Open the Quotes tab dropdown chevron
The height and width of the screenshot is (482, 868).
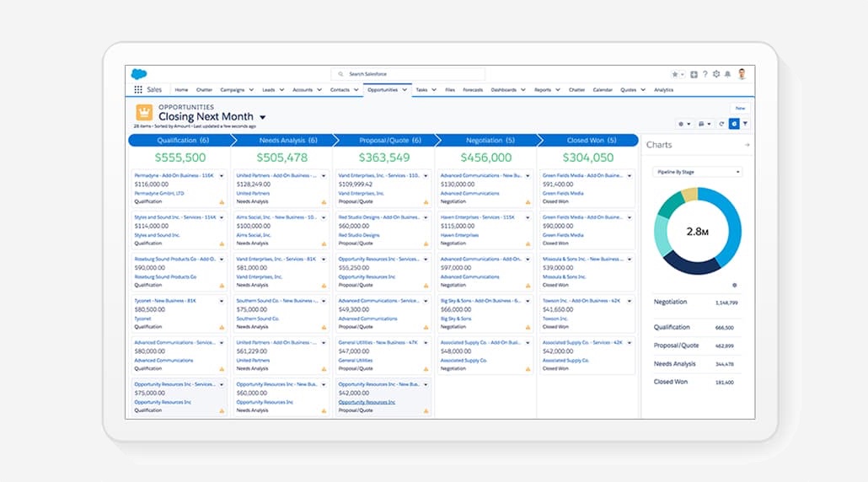click(643, 89)
